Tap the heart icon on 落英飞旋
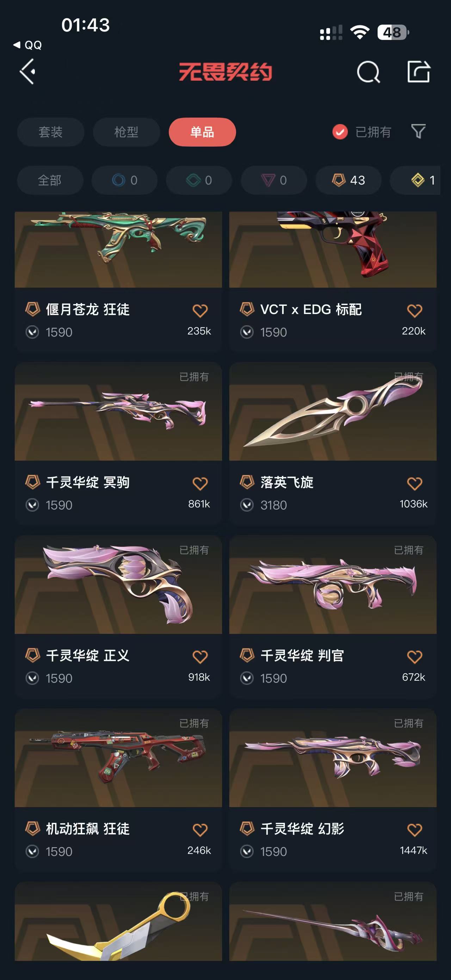Screen dimensions: 451x980 pos(414,483)
